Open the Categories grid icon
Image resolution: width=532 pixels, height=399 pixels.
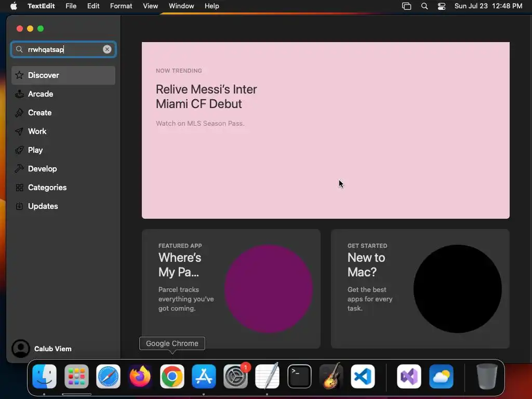tap(19, 187)
